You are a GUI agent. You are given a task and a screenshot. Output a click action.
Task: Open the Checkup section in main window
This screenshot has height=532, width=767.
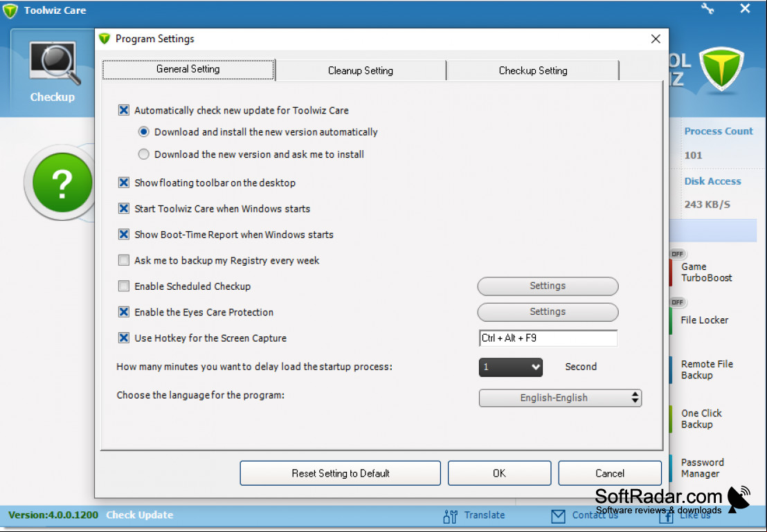click(53, 72)
